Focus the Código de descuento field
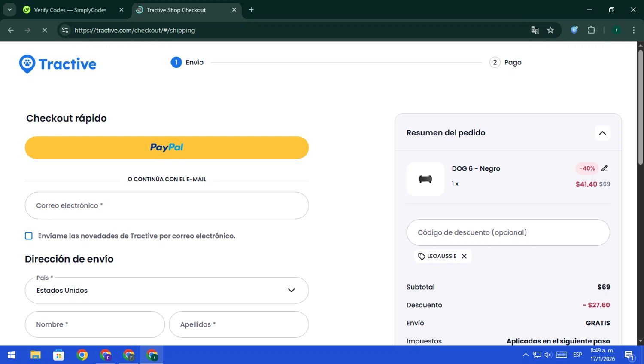The width and height of the screenshot is (644, 364). coord(508,232)
